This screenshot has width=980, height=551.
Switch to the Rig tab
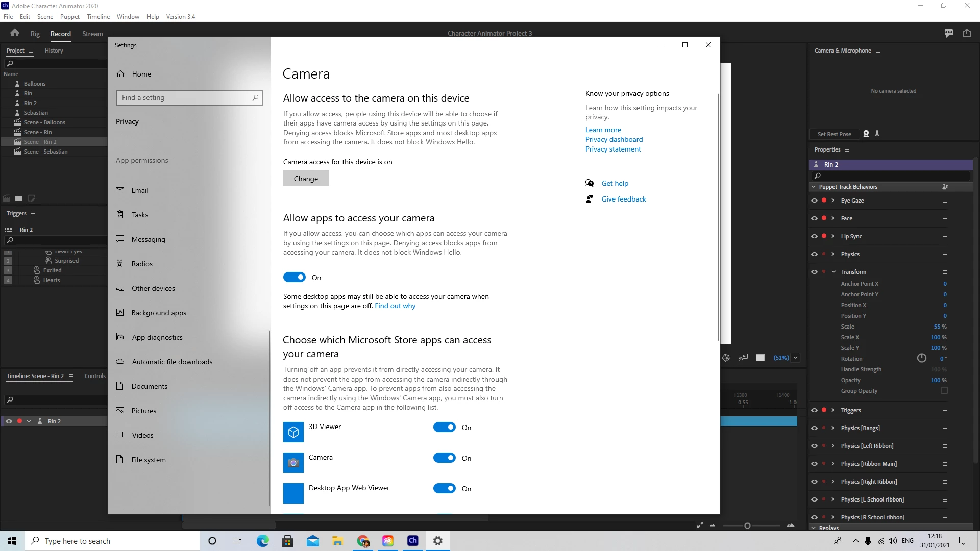(35, 34)
